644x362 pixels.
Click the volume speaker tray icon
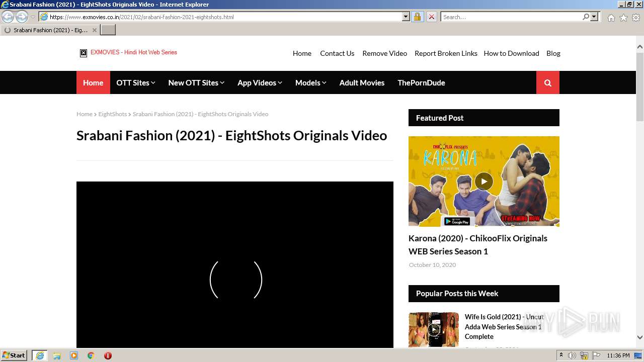(572, 355)
